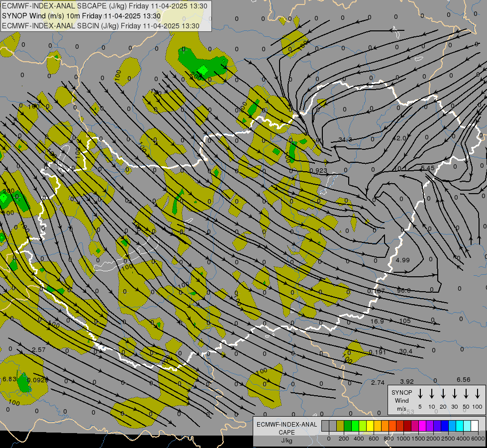Click the 100 m/s wind arrow in legend
The image size is (487, 448).
coord(478,393)
